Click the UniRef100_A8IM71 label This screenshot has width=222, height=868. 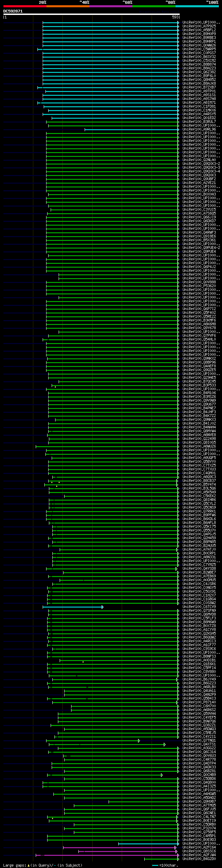(x=199, y=102)
